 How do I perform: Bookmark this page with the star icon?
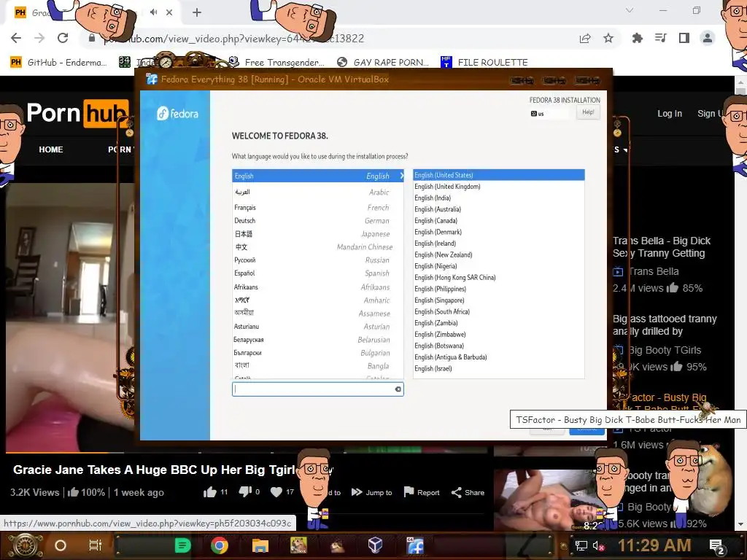(608, 38)
